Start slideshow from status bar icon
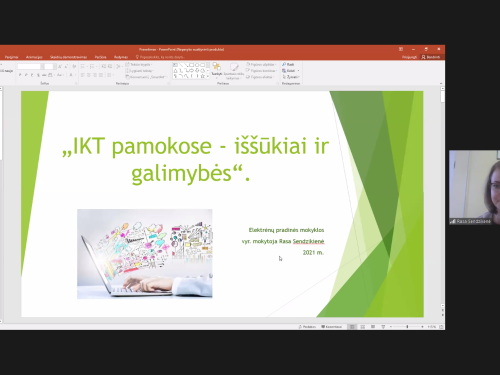This screenshot has width=500, height=375. point(383,327)
